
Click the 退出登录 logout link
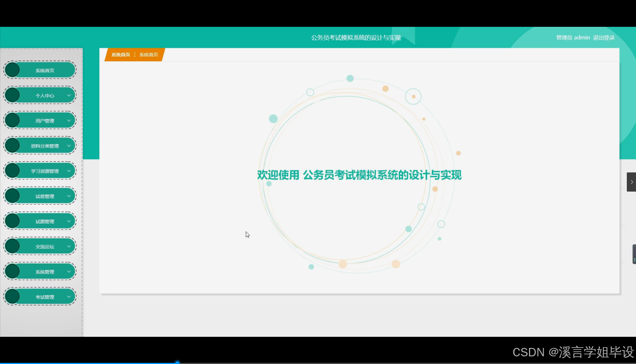604,38
